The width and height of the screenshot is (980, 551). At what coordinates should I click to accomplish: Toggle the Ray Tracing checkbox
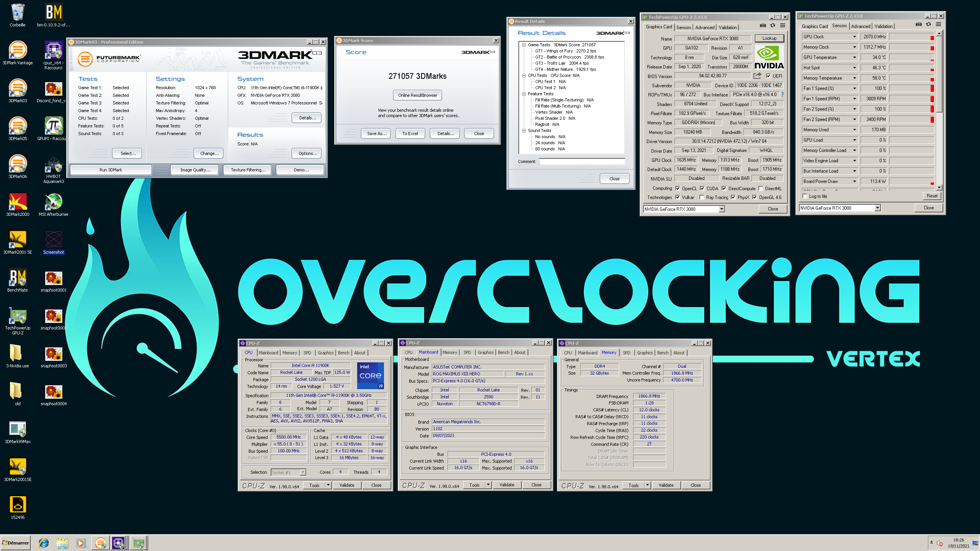coord(702,197)
